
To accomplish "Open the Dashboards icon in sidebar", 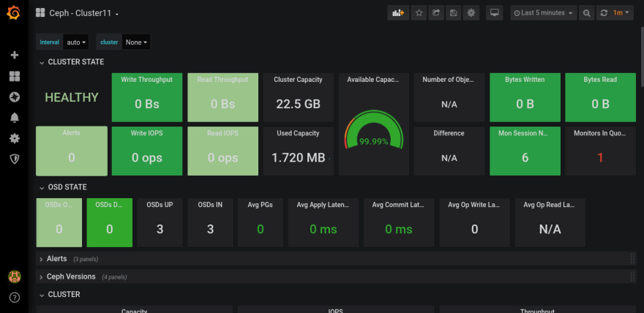I will point(15,76).
